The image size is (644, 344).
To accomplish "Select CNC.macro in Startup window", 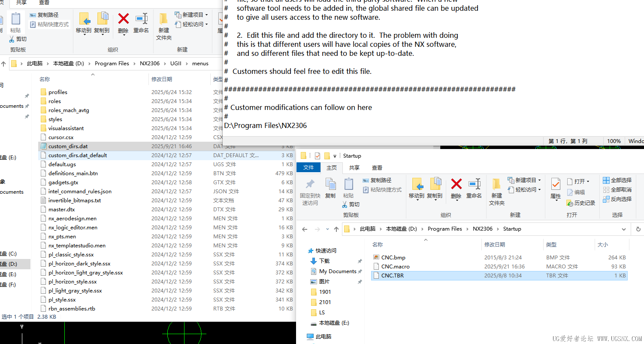I will point(499,267).
